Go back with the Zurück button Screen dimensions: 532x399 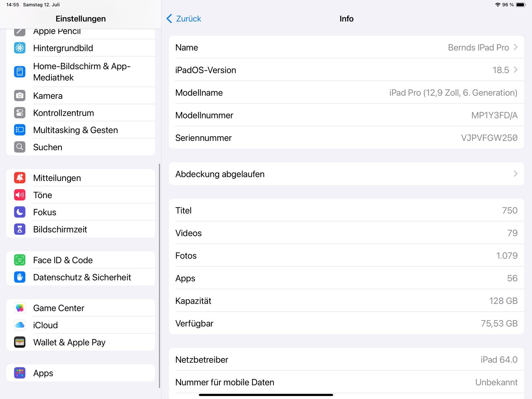184,19
